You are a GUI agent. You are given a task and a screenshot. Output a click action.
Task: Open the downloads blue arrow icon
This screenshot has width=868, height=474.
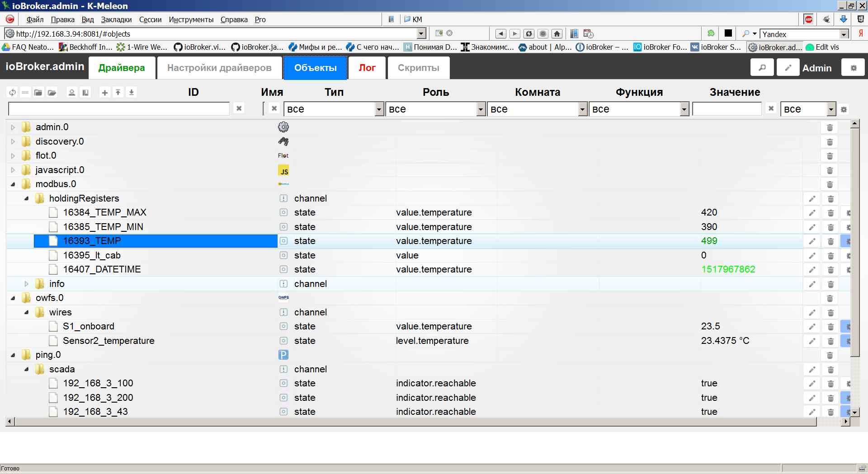click(843, 19)
